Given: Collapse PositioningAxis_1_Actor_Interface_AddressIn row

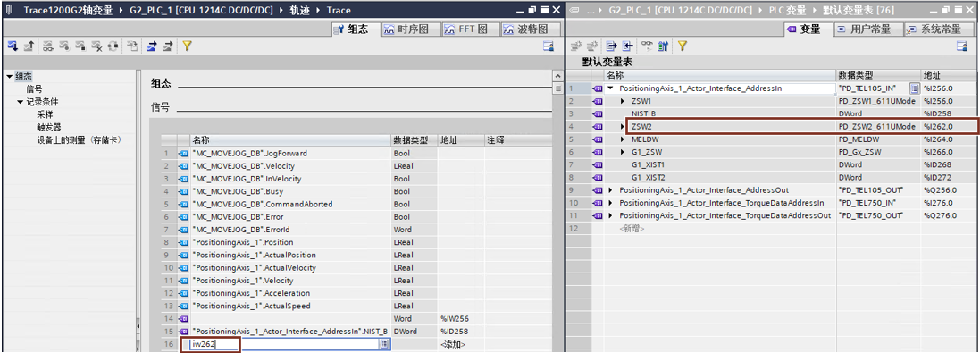Looking at the screenshot, I should pyautogui.click(x=611, y=88).
